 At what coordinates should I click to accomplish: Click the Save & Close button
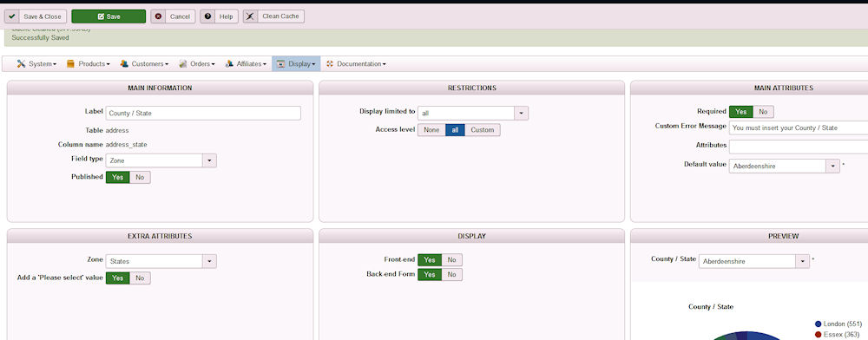(36, 16)
